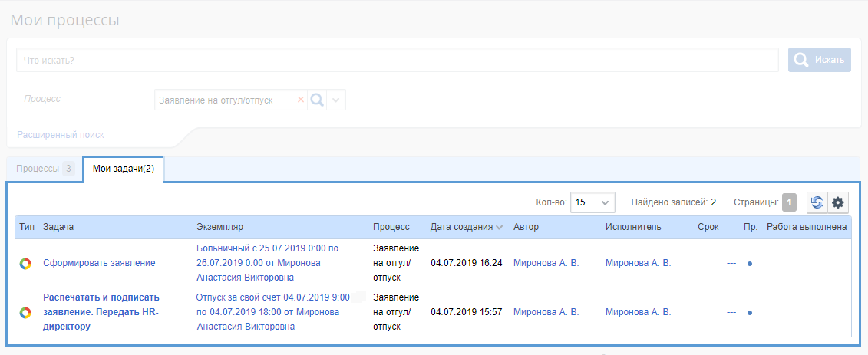The width and height of the screenshot is (868, 355).
Task: Open the Сформировать заявление task link
Action: pos(99,263)
